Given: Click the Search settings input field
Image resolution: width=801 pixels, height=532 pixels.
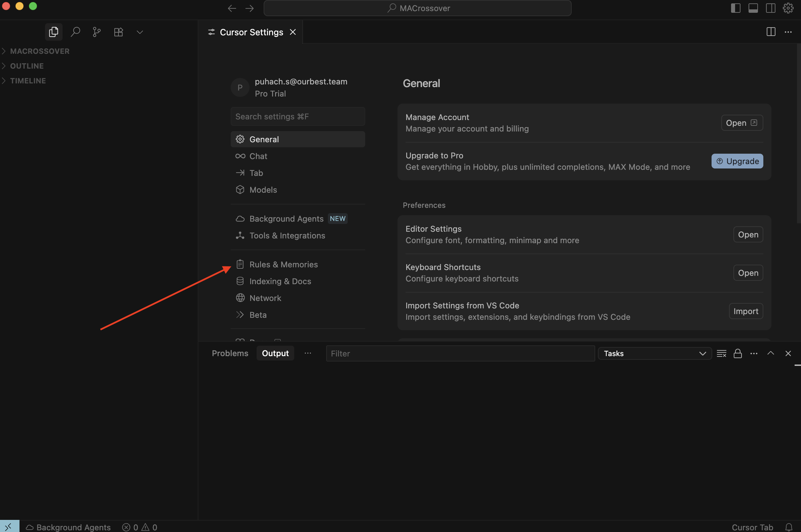Looking at the screenshot, I should (298, 116).
